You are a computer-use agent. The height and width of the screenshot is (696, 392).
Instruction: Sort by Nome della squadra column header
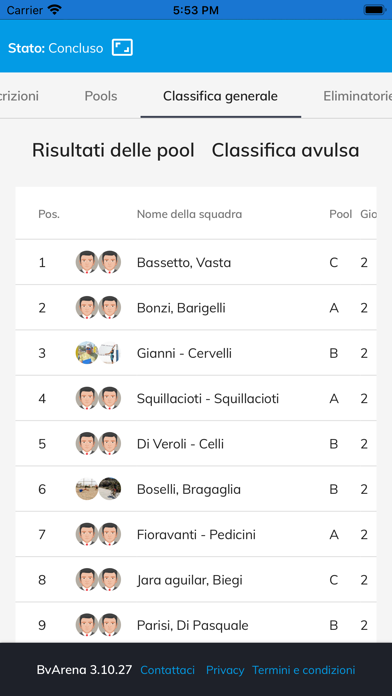190,214
